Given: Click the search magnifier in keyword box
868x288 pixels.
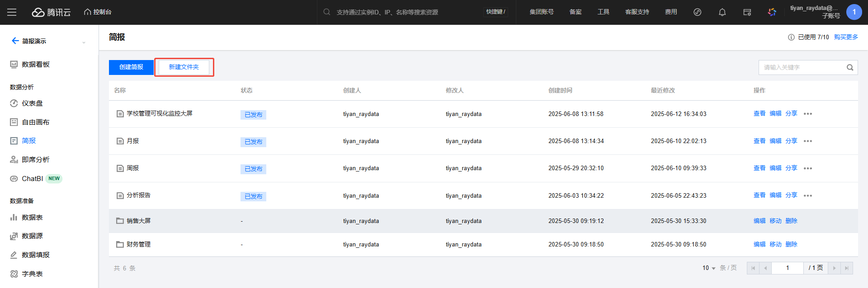Looking at the screenshot, I should [x=849, y=68].
